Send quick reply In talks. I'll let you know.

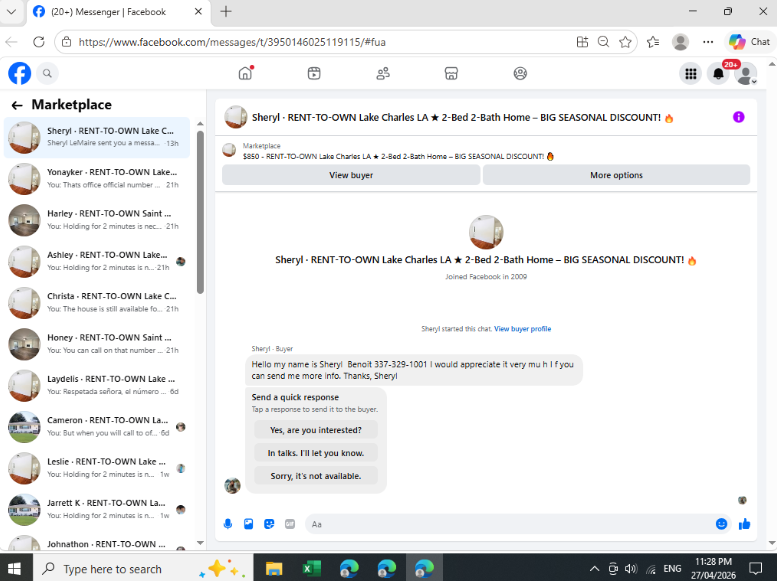pos(316,453)
